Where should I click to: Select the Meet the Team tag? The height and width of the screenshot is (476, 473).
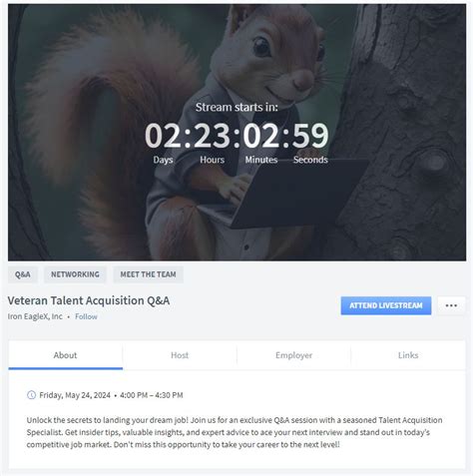coord(148,274)
